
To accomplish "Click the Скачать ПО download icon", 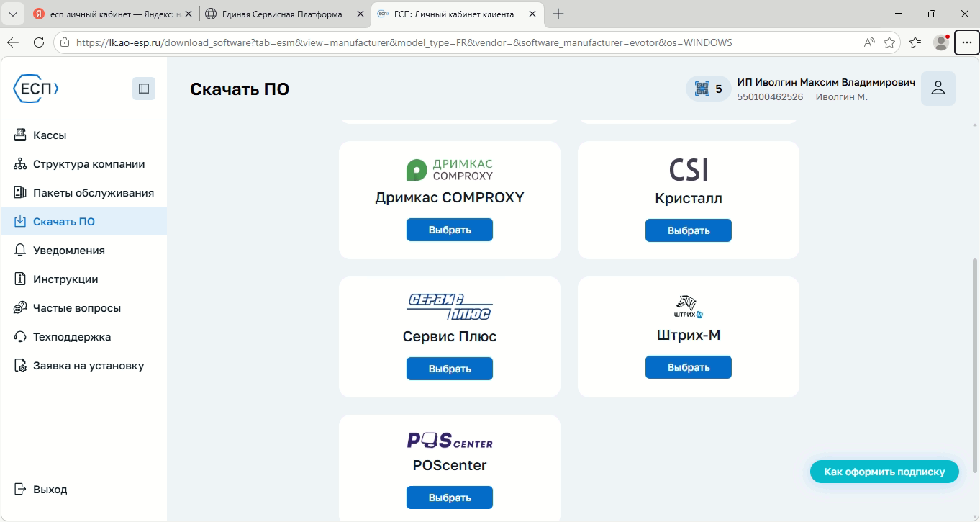I will 20,222.
